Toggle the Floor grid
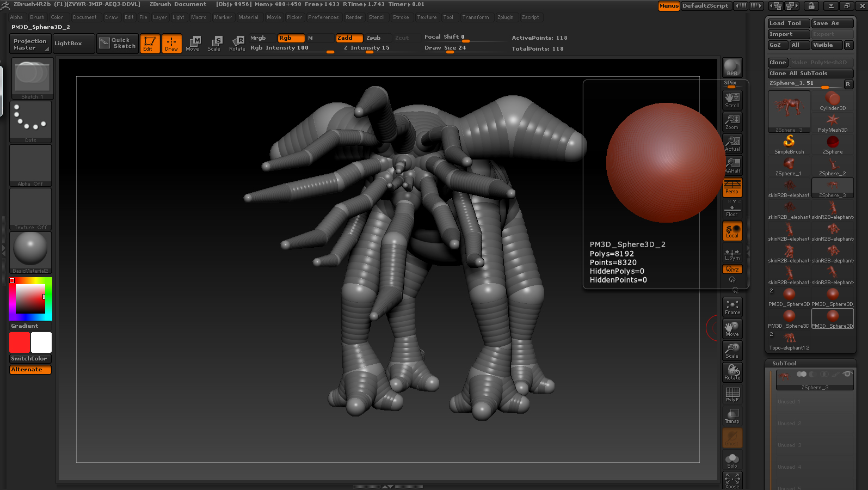 [732, 209]
